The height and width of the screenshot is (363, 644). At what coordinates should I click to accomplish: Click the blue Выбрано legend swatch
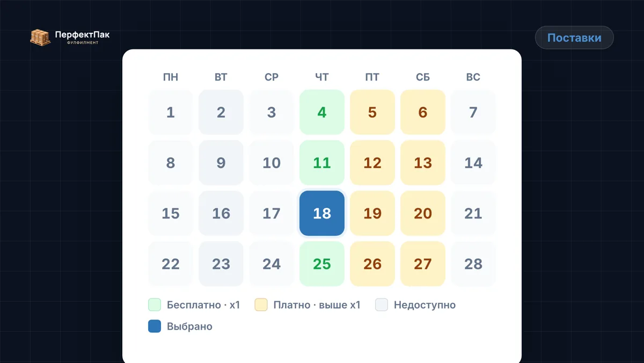(155, 326)
